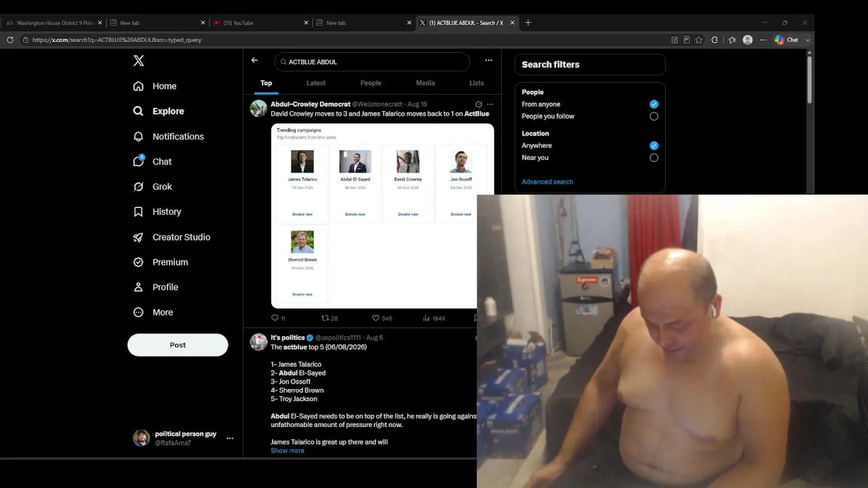This screenshot has height=488, width=868.
Task: Reload the page in the browser
Action: [x=9, y=40]
